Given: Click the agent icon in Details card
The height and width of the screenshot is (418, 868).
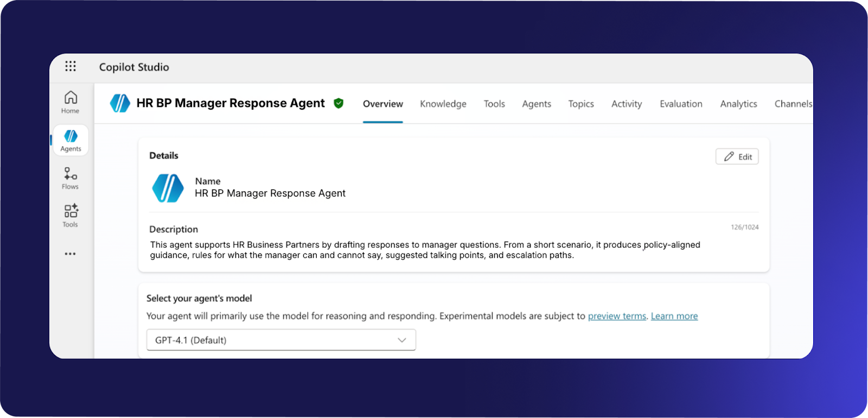Looking at the screenshot, I should (168, 188).
